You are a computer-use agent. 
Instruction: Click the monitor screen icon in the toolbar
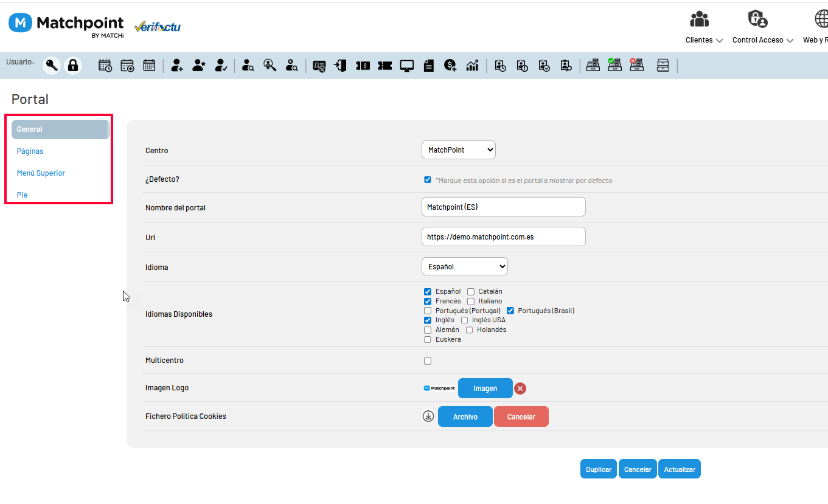coord(407,66)
